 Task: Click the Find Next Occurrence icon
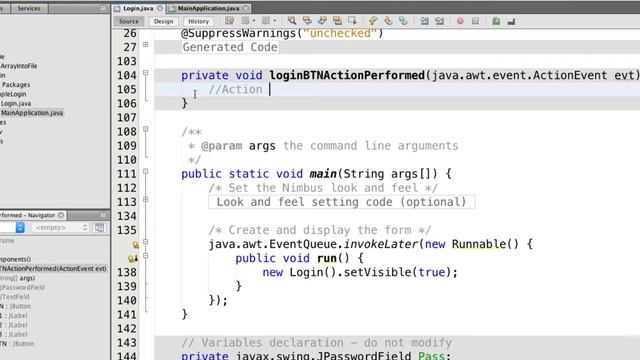(x=322, y=21)
